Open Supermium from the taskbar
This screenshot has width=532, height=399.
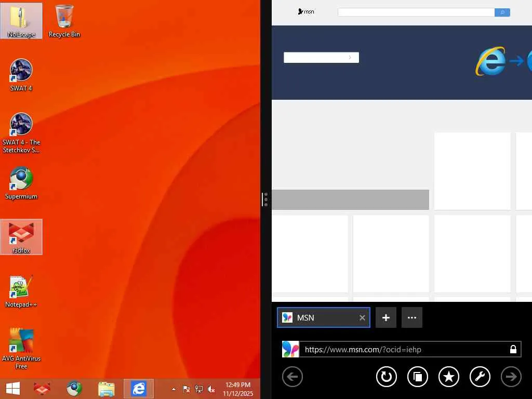click(74, 389)
